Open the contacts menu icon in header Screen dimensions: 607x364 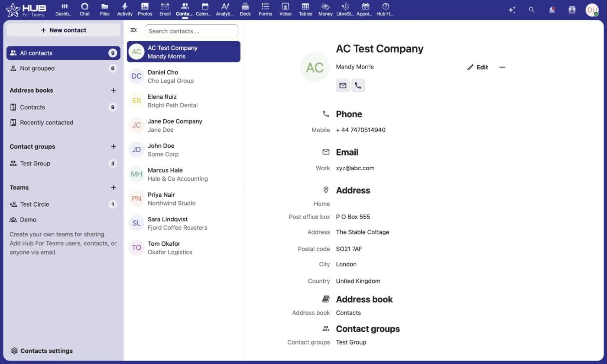[572, 10]
